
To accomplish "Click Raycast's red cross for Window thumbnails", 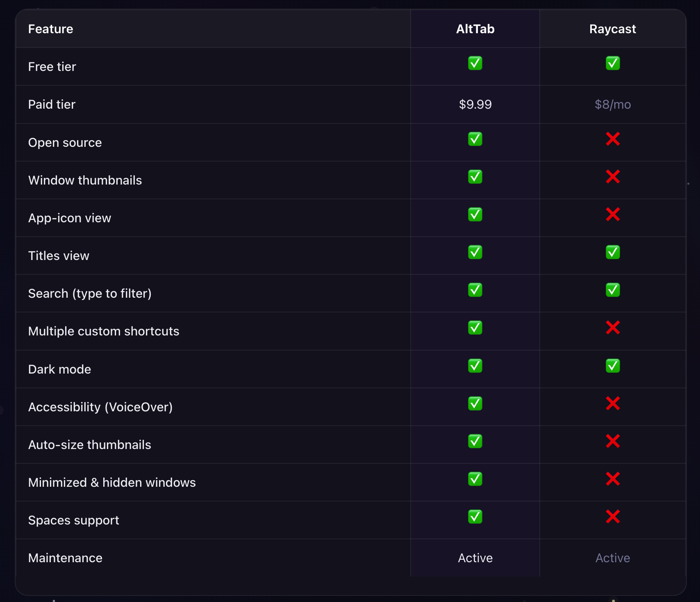I will click(613, 177).
